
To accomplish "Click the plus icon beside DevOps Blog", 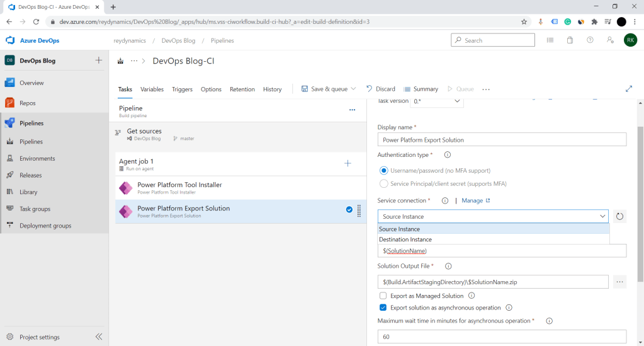I will click(x=98, y=61).
